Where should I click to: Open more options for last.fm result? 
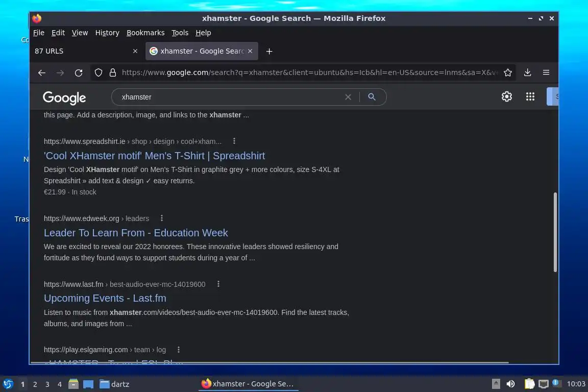(218, 284)
